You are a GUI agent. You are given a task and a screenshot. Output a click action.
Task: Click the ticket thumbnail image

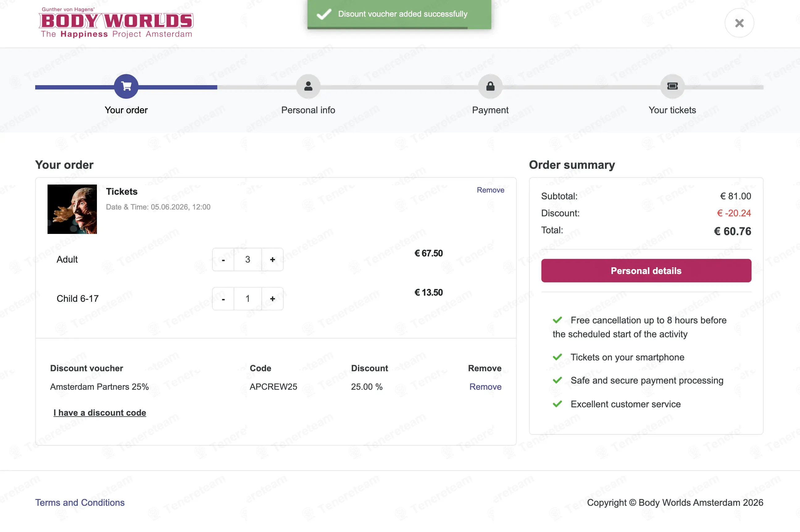tap(72, 209)
